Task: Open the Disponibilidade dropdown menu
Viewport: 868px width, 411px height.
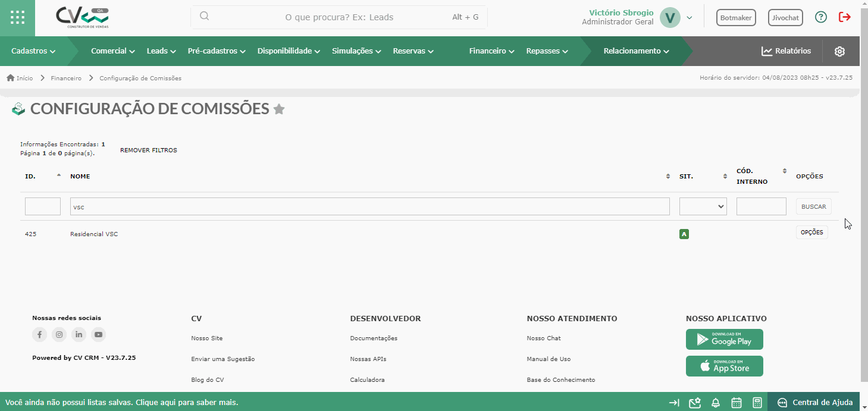Action: tap(289, 51)
